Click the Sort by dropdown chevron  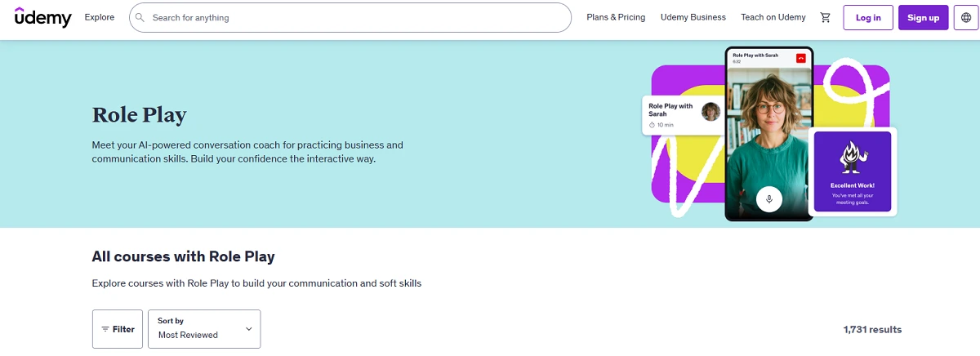(249, 329)
